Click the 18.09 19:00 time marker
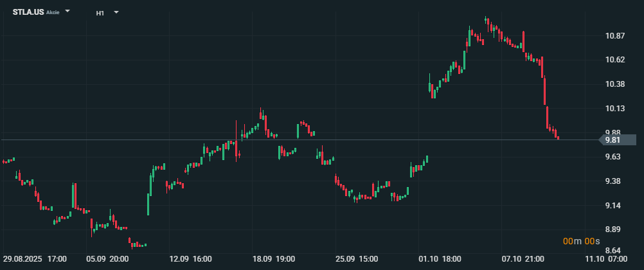 [x=274, y=259]
